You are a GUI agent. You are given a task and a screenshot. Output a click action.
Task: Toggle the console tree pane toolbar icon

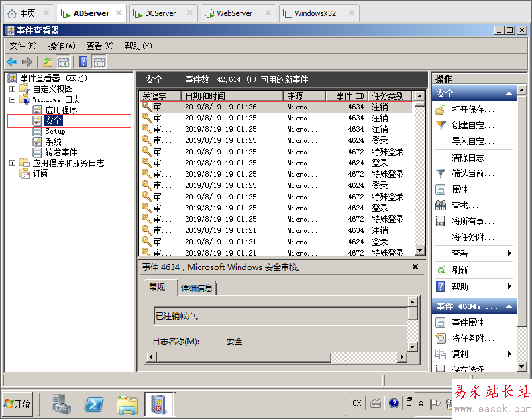tap(64, 62)
